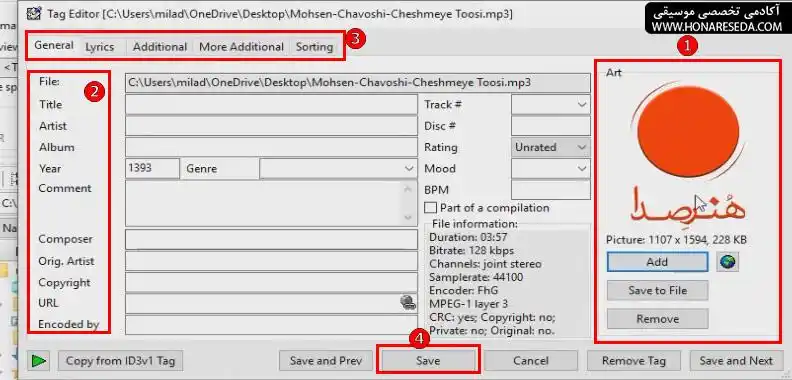Focus the Album text field
This screenshot has width=792, height=380.
271,147
